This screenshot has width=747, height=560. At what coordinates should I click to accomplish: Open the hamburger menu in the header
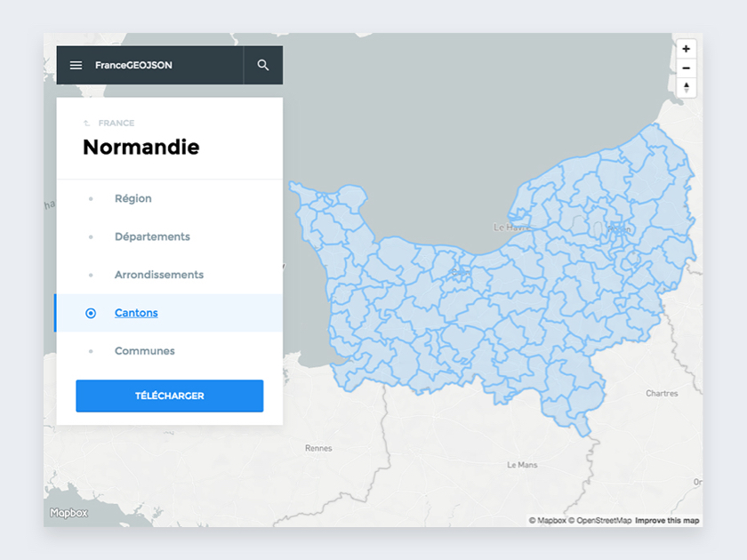76,66
